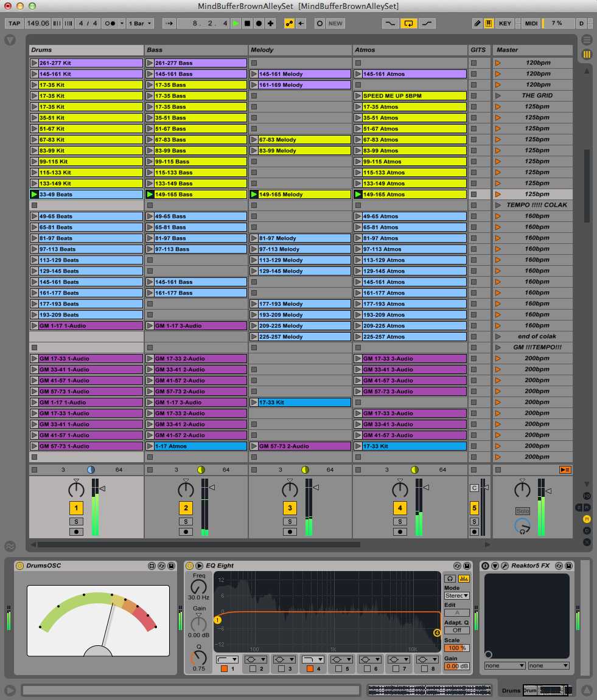Enable Draw Mode pencil icon
This screenshot has height=700, width=597.
click(x=478, y=23)
